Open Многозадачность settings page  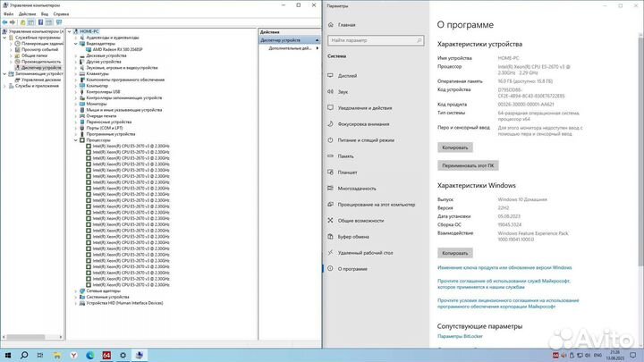(x=357, y=189)
